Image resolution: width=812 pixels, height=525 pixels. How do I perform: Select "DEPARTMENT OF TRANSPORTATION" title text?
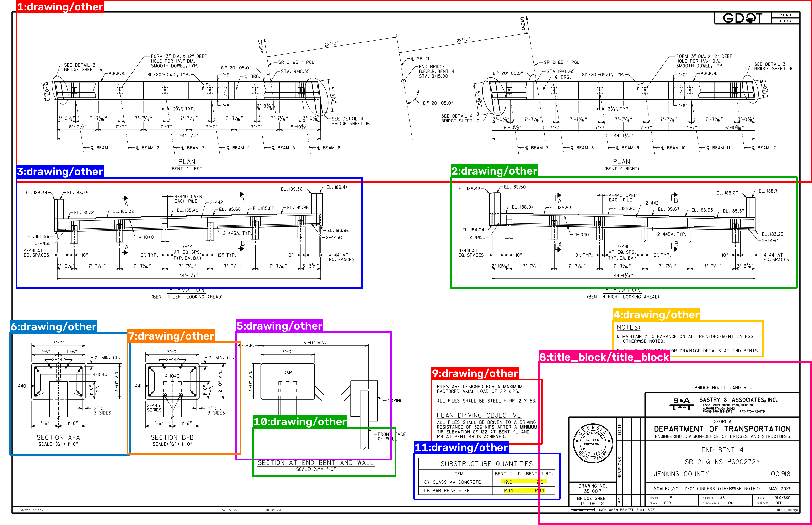722,429
